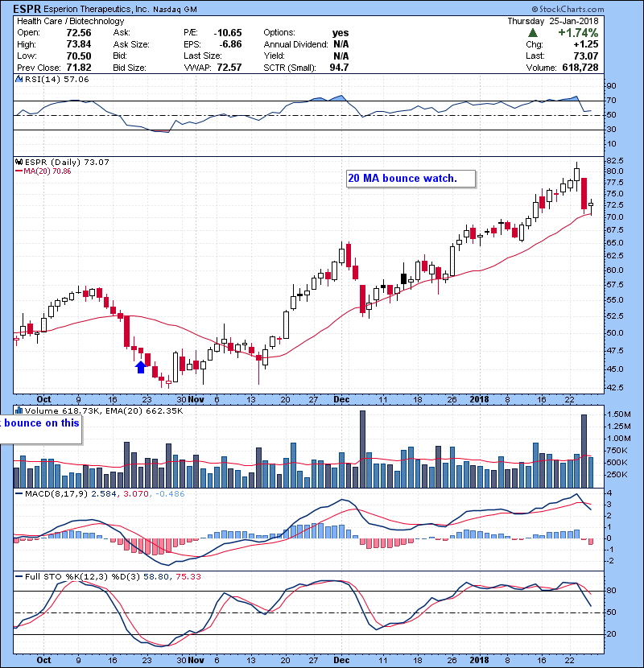Click the Nasdaq GM exchange label
Screen dimensions: 644x668
(x=175, y=10)
